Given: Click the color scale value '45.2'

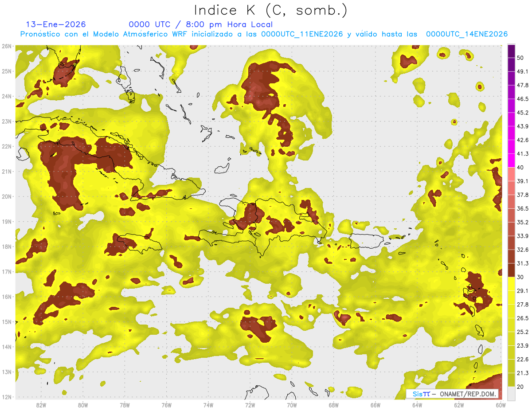Looking at the screenshot, I should click(x=523, y=113).
